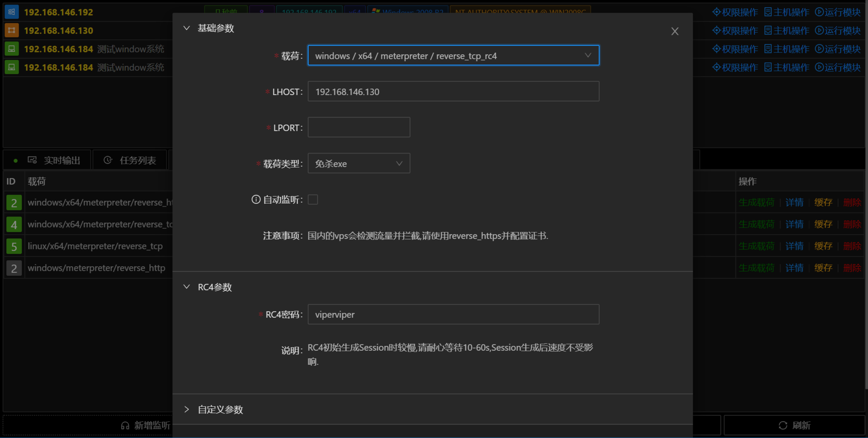This screenshot has height=438, width=868.
Task: Click 生成载荷 for the linux reverse_tcp payload
Action: click(756, 246)
